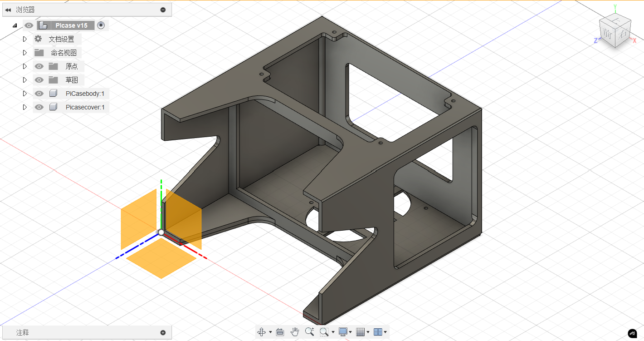Select the 命名视图 tree item
Screen dimensions: 644x341
(x=64, y=53)
